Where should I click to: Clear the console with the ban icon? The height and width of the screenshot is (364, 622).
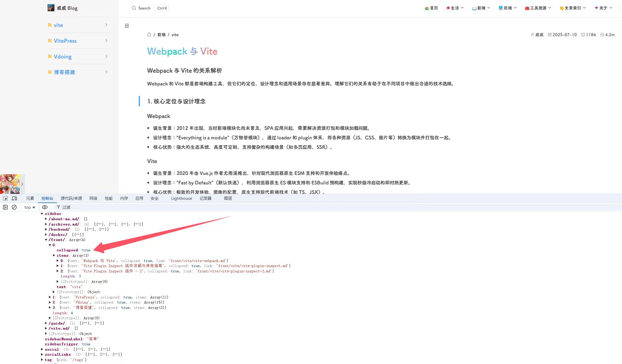pos(14,207)
